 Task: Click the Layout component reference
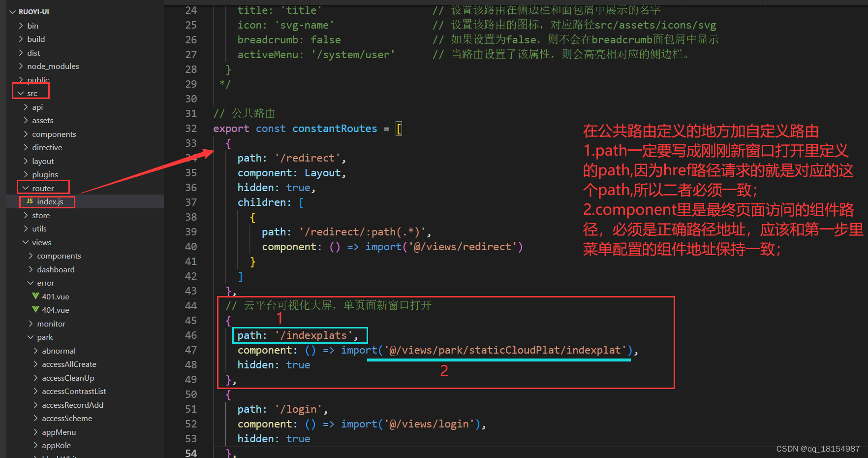point(322,173)
